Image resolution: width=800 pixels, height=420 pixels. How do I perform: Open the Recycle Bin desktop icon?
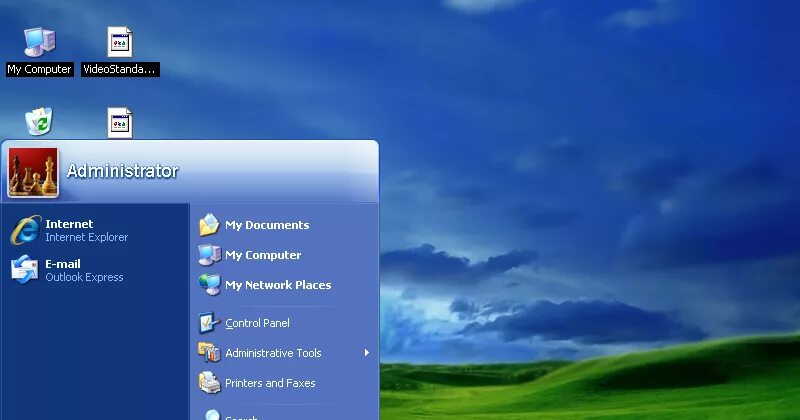pos(39,121)
